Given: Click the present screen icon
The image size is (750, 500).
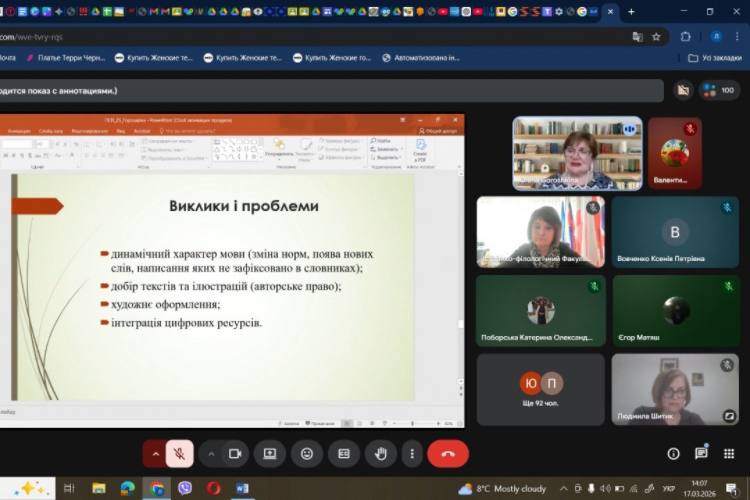Looking at the screenshot, I should pos(270,453).
